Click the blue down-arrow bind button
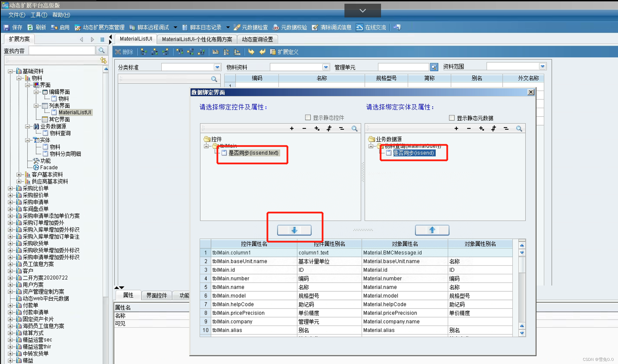This screenshot has width=618, height=364. coord(294,230)
